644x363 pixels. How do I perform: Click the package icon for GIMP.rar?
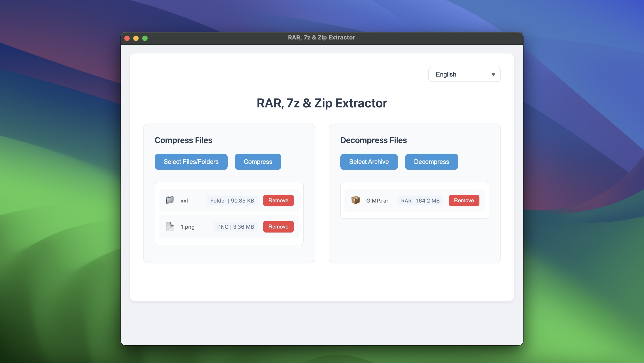(355, 200)
